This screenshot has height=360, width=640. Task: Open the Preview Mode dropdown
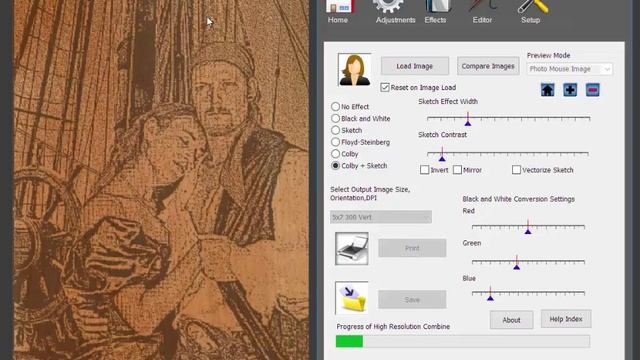[x=570, y=69]
